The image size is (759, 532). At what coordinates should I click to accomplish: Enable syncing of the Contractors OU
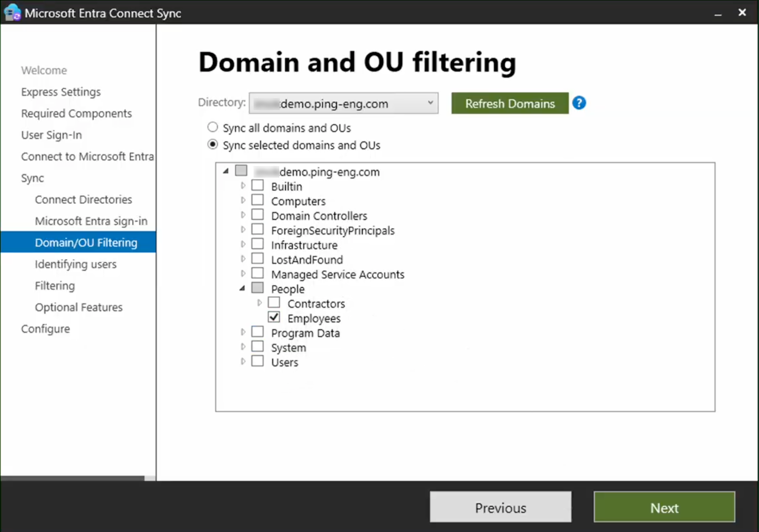coord(274,302)
